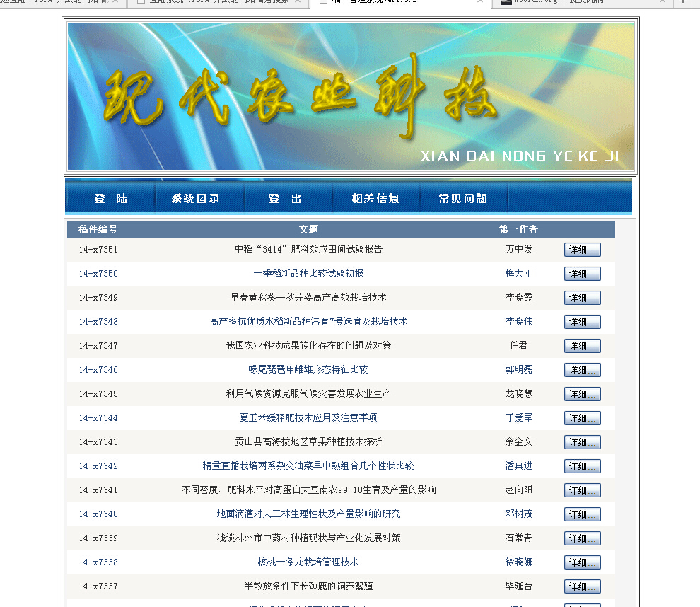Click 详细 button for manuscript 14-x7339
The image size is (700, 607).
(582, 539)
